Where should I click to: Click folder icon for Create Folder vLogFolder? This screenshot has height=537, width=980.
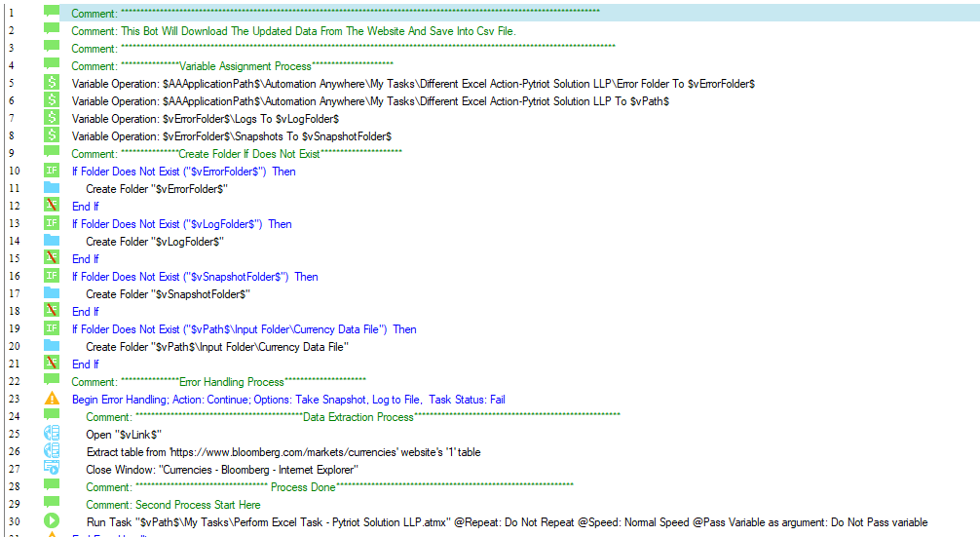pyautogui.click(x=52, y=240)
